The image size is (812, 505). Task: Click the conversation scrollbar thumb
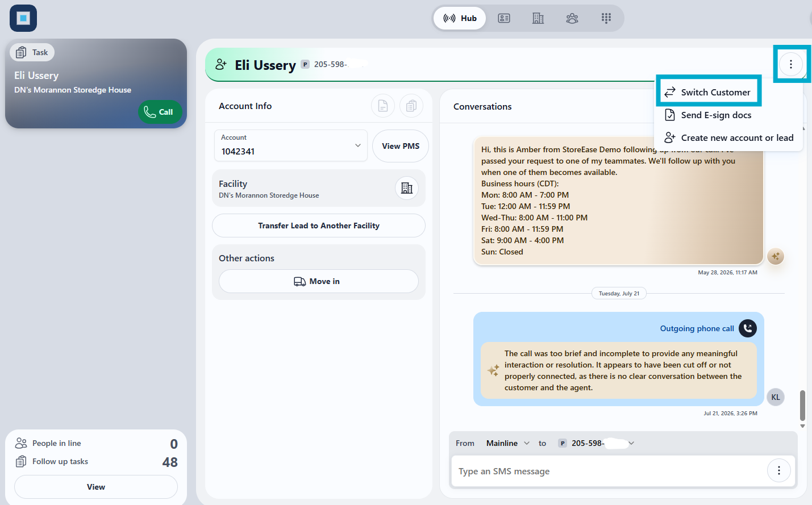pos(802,405)
